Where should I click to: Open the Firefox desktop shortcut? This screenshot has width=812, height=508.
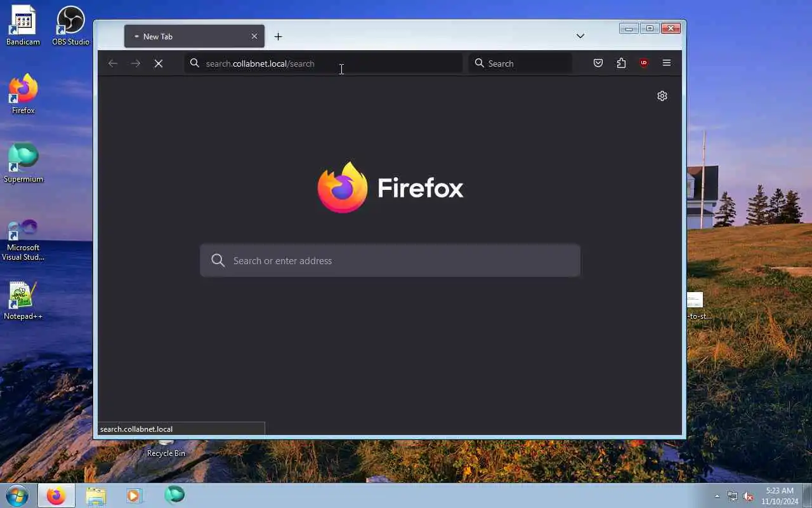tap(23, 94)
